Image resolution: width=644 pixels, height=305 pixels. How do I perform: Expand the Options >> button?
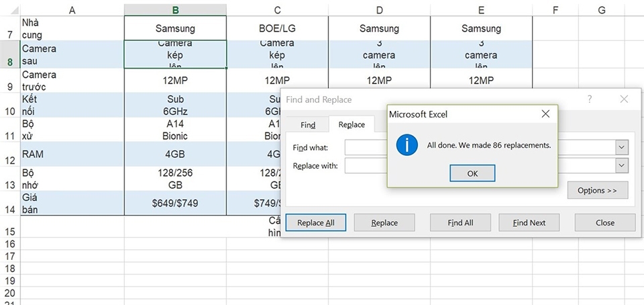[x=598, y=190]
